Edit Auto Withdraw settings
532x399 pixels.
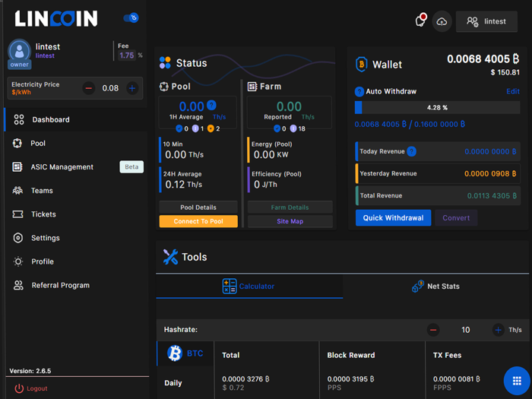(513, 91)
